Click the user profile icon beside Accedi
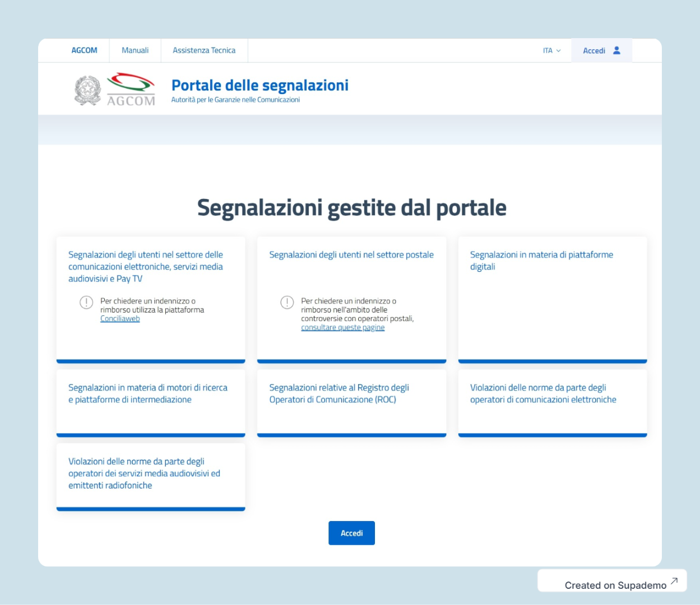700x605 pixels. coord(616,50)
